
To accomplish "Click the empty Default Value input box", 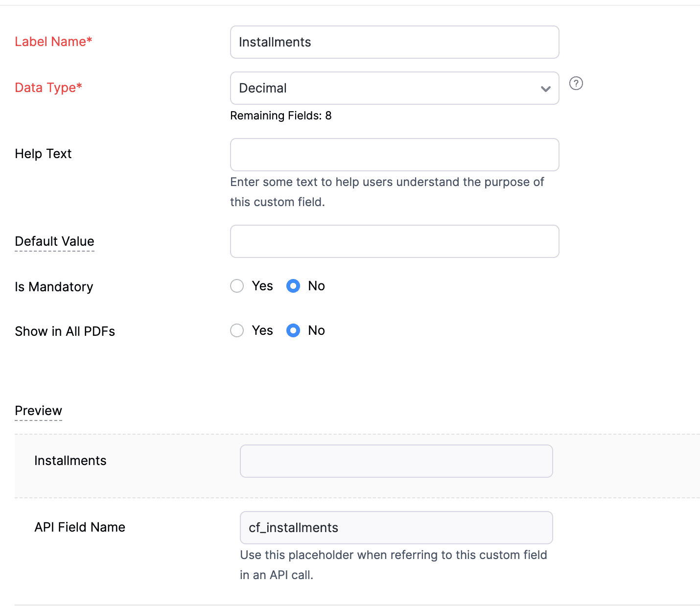I will coord(394,241).
